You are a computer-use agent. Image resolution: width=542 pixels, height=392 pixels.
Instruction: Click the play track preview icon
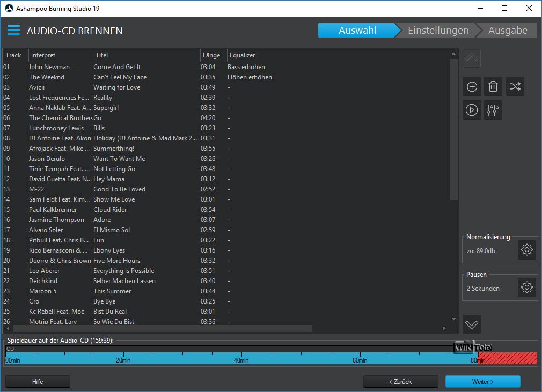click(472, 110)
